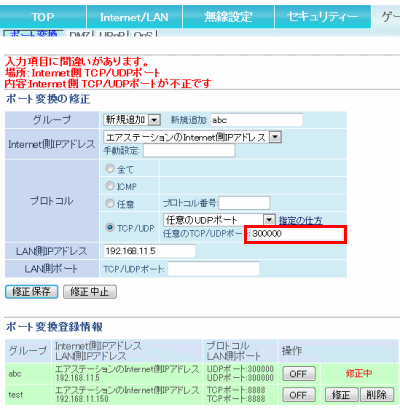
Task: Go to the 無線設定 tab
Action: pyautogui.click(x=228, y=17)
